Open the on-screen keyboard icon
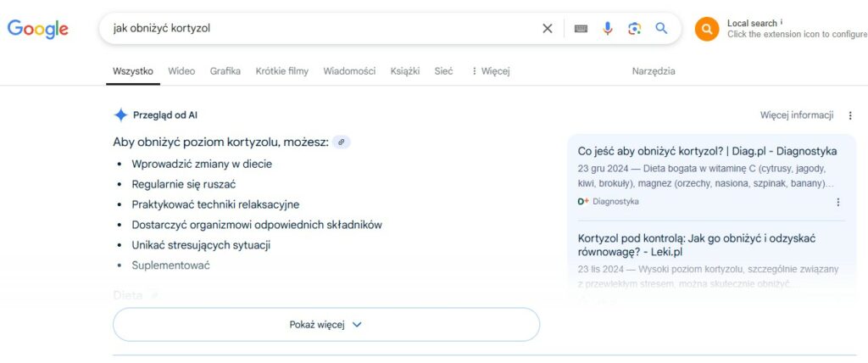Image resolution: width=868 pixels, height=363 pixels. click(x=581, y=28)
